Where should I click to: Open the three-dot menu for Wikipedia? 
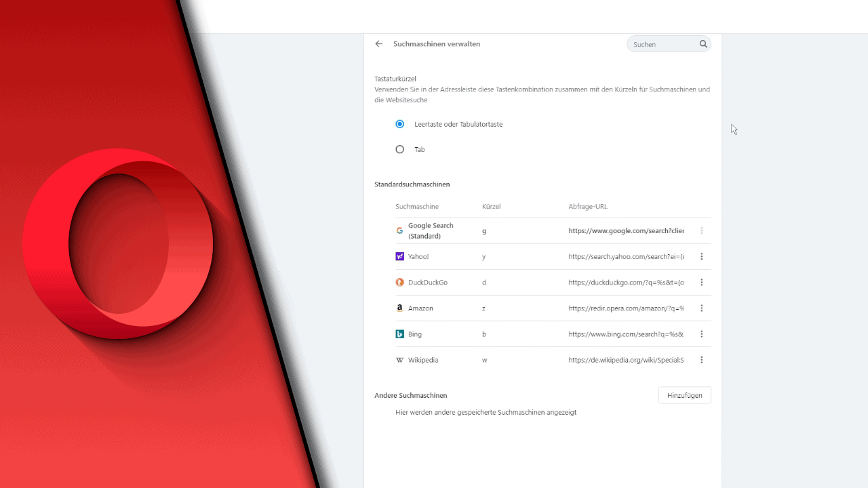pyautogui.click(x=702, y=360)
